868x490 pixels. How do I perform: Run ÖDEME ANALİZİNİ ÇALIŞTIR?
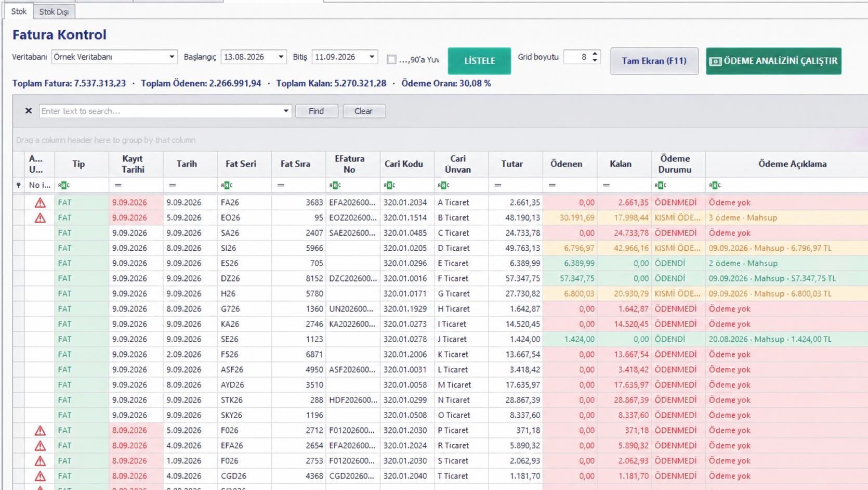pyautogui.click(x=773, y=61)
